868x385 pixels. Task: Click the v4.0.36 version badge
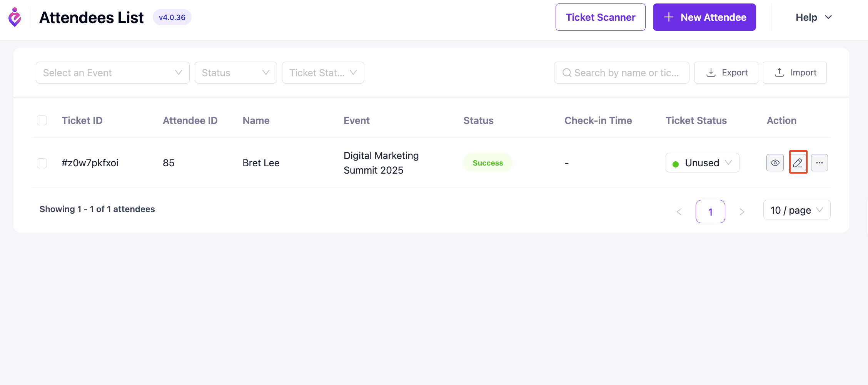coord(172,17)
